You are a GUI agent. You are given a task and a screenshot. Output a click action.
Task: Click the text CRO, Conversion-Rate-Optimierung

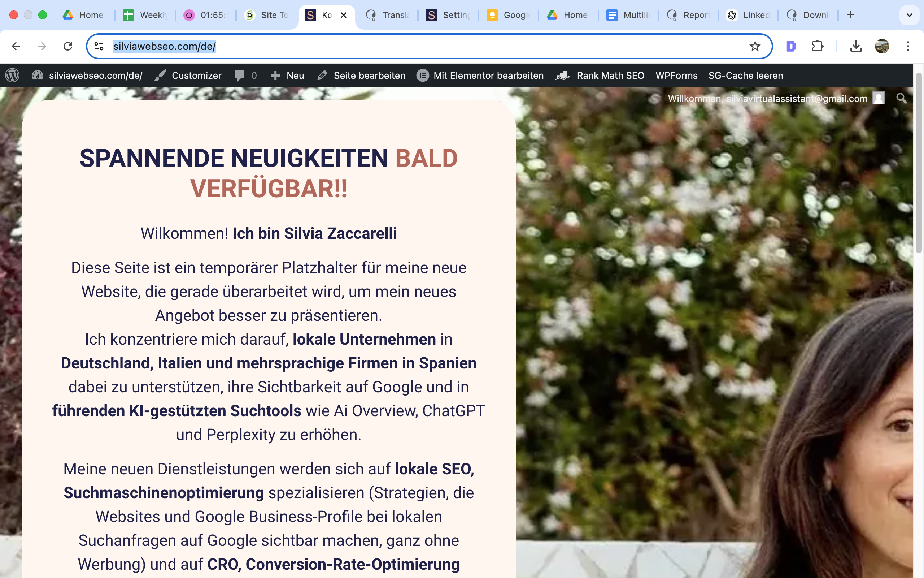pyautogui.click(x=334, y=564)
